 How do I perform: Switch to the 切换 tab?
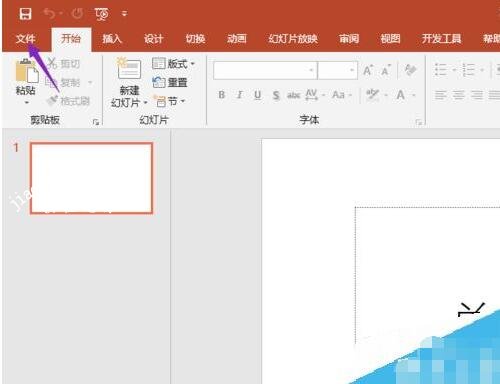[x=195, y=39]
